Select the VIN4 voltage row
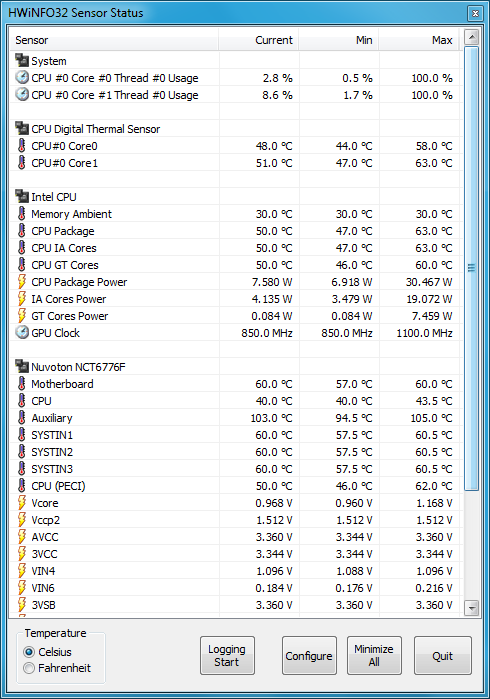Viewport: 490px width, 699px height. (235, 571)
